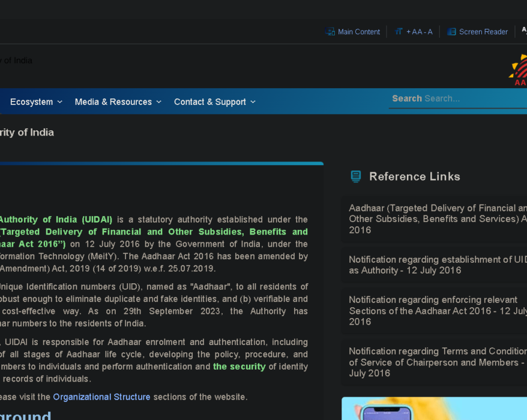Screen dimensions: 527x420
Task: Expand the Contact & Support menu
Action: 215,102
